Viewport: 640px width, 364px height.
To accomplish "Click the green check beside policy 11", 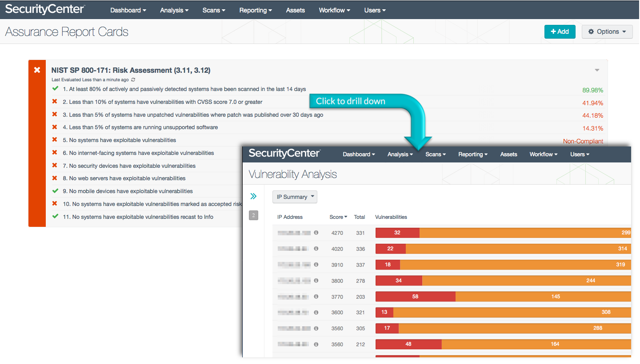I will [55, 217].
